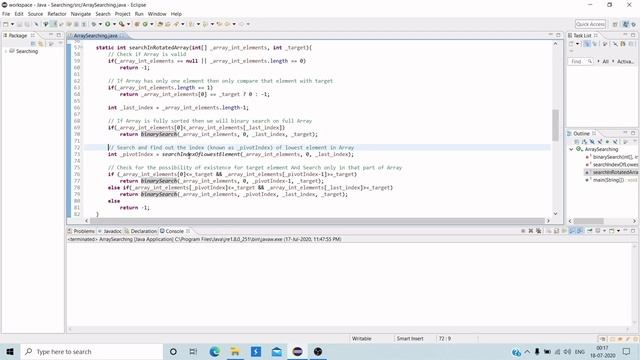The image size is (640, 360).
Task: Open Windows Start menu
Action: point(10,351)
